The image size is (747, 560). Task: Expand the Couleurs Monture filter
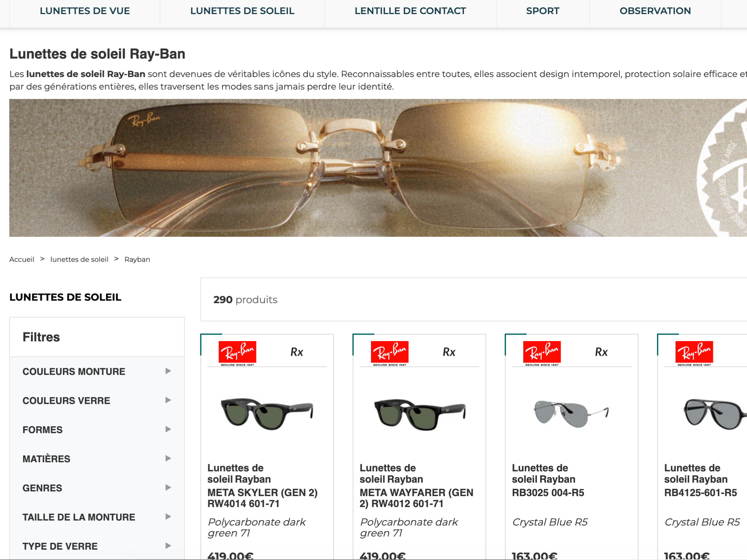97,371
